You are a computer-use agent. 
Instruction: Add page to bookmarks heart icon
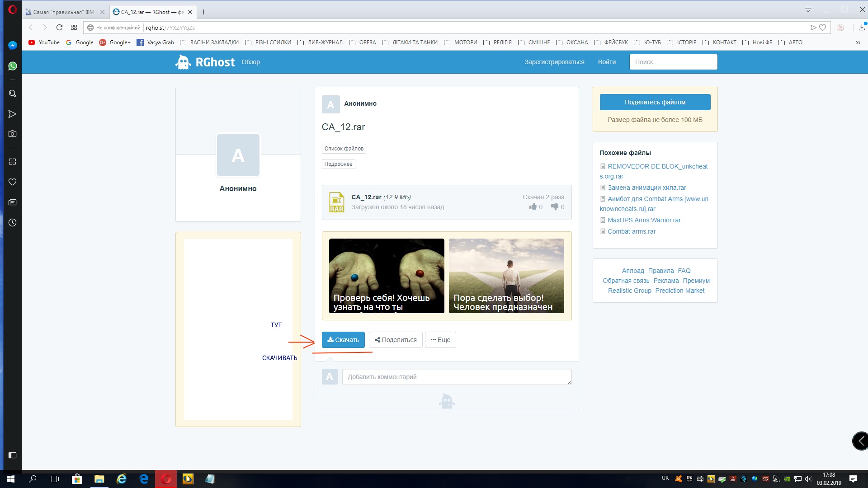[x=823, y=28]
